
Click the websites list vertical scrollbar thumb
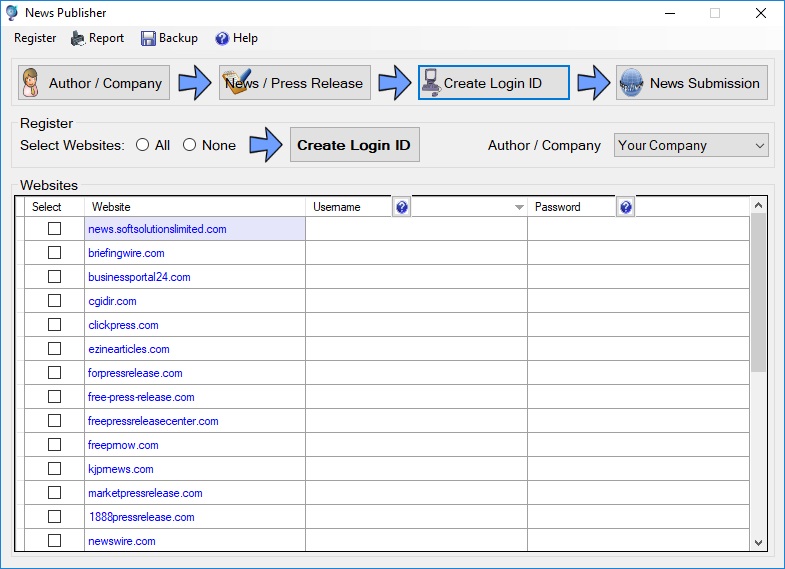[758, 292]
